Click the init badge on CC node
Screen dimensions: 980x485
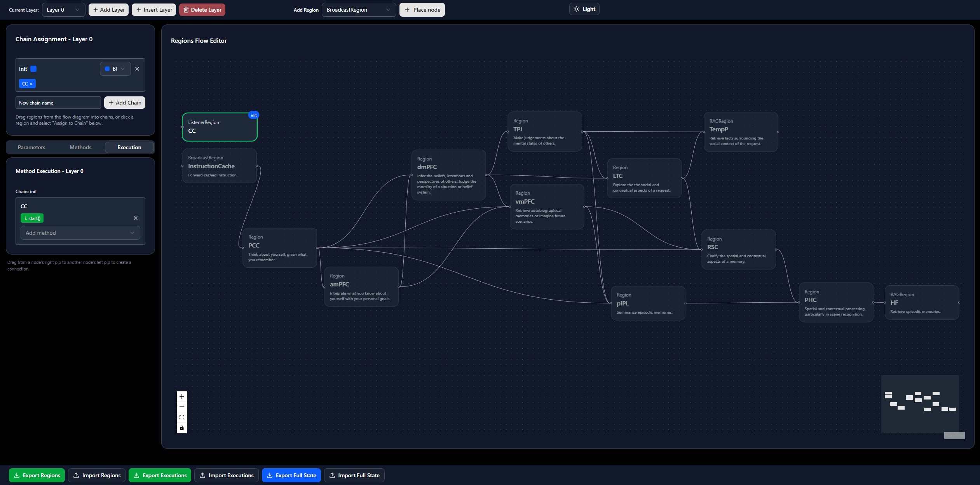click(x=254, y=115)
